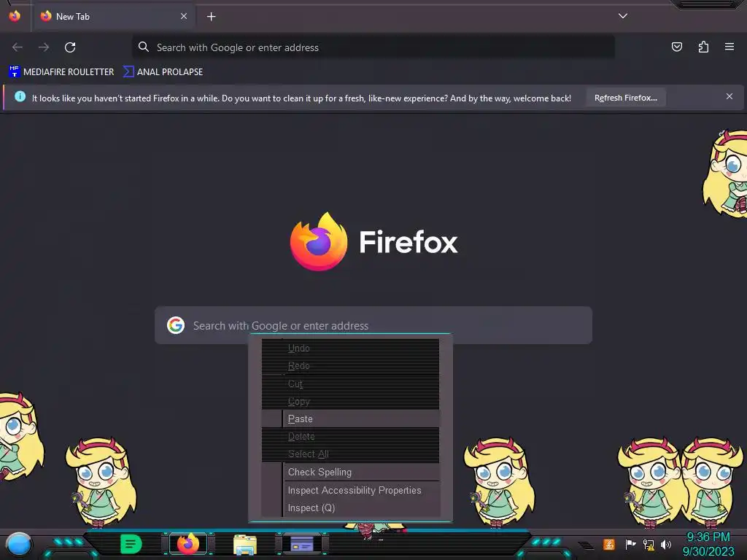Viewport: 747px width, 560px height.
Task: Click Firefox View pinned icon
Action: coord(15,16)
